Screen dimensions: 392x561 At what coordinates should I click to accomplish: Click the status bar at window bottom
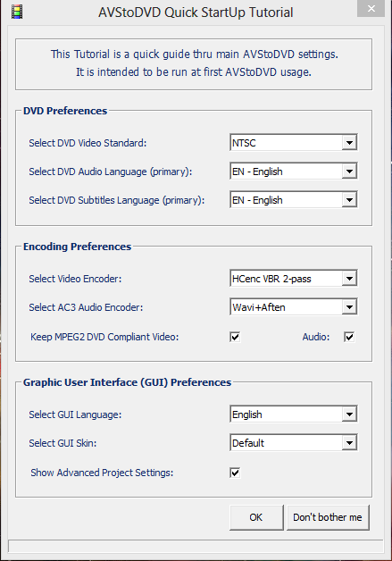(x=196, y=547)
